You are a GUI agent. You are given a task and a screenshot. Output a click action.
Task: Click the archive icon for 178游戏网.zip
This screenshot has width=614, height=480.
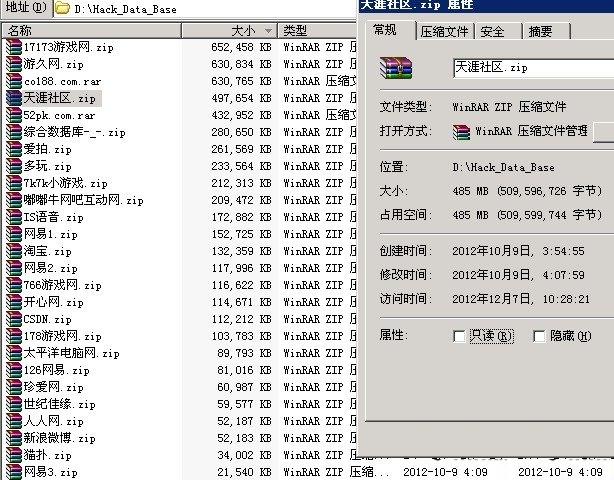pos(14,336)
